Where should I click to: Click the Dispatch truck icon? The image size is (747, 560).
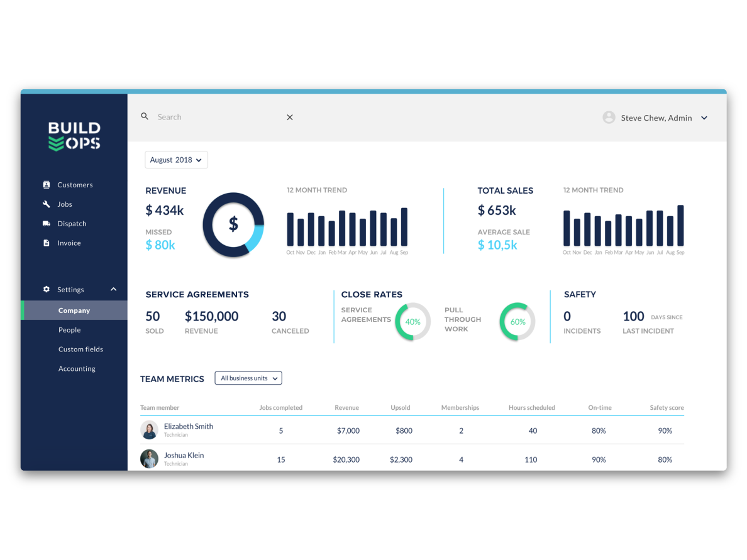(x=46, y=224)
